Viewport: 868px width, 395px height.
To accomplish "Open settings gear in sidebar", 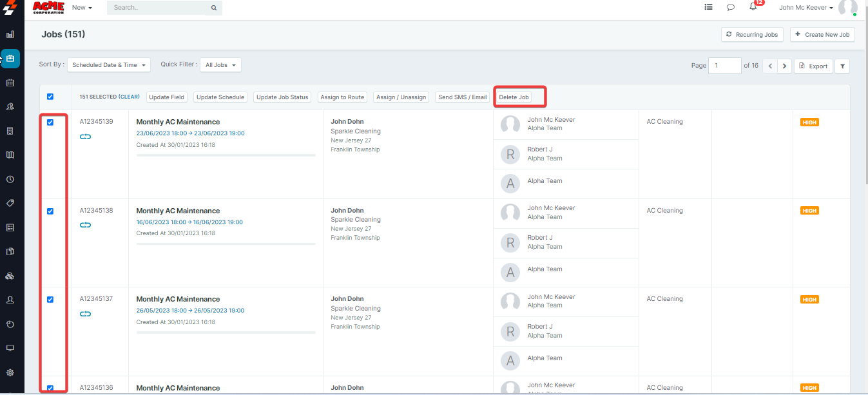I will coord(10,372).
